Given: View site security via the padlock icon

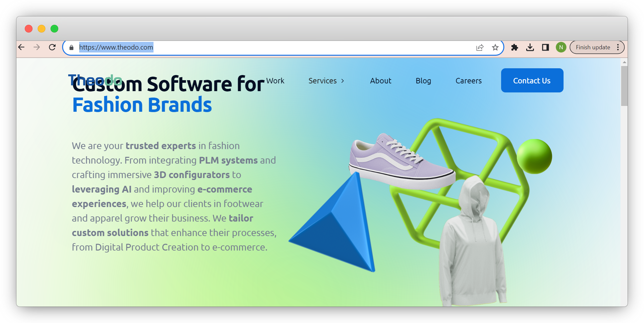Looking at the screenshot, I should point(71,47).
